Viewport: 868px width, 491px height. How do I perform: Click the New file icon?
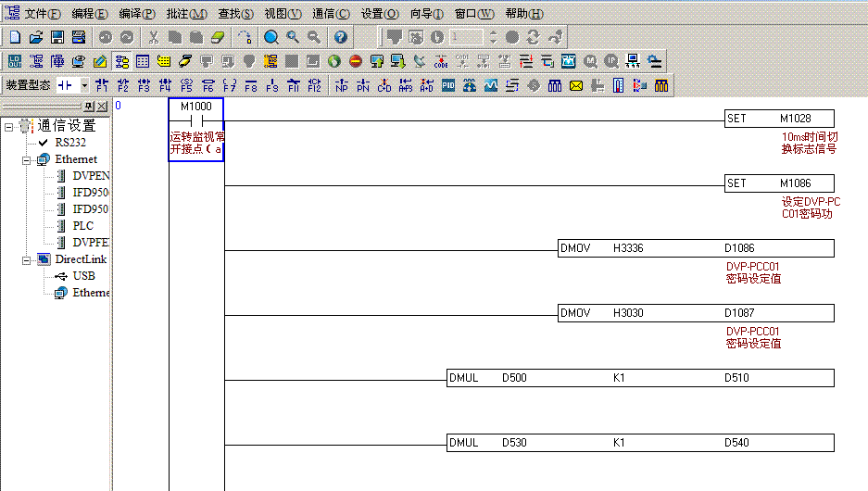tap(14, 37)
